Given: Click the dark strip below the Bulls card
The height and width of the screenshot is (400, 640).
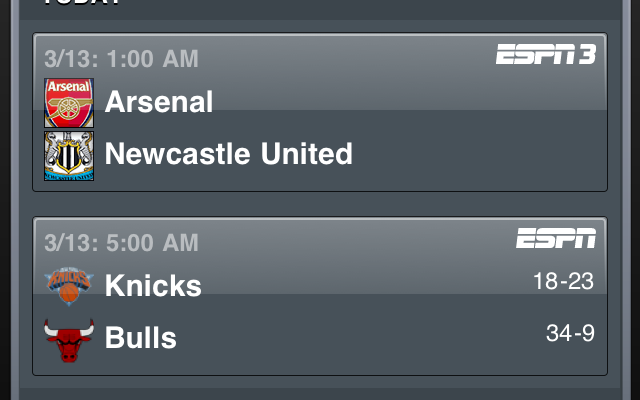Looking at the screenshot, I should click(x=320, y=388).
